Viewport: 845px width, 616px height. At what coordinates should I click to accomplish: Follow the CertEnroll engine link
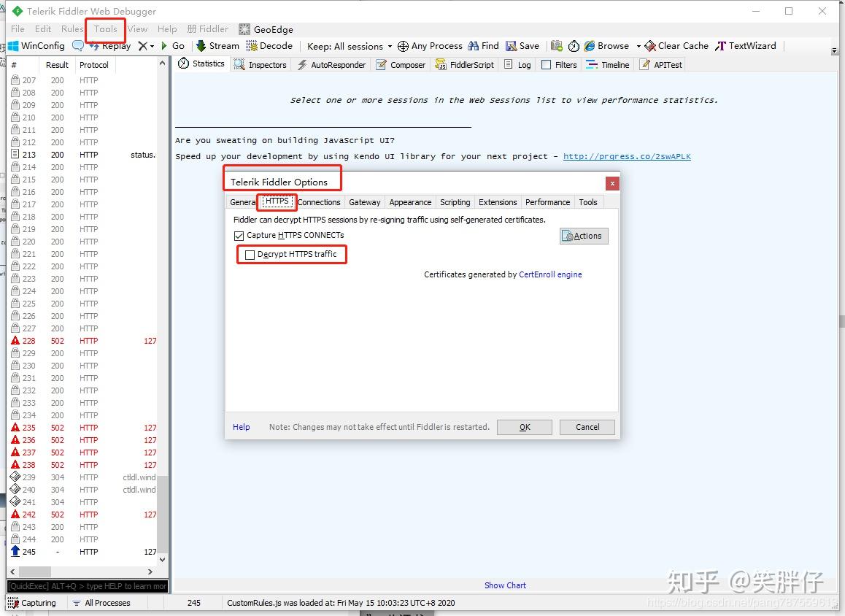pyautogui.click(x=550, y=274)
